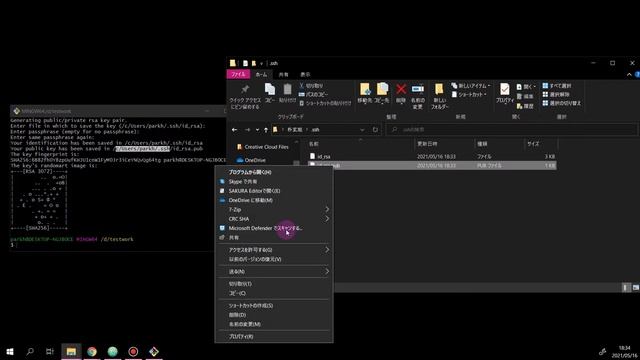This screenshot has height=360, width=640.
Task: Choose Share with Skype menu entry
Action: (x=274, y=182)
